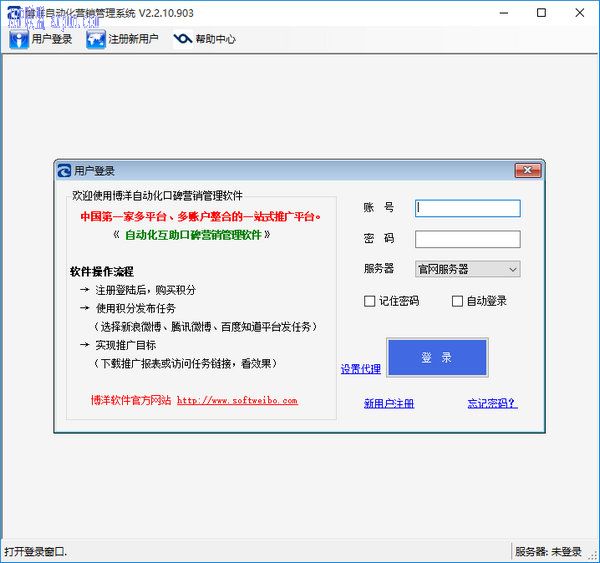The height and width of the screenshot is (563, 600).
Task: Click the blue 登录 button
Action: (437, 357)
